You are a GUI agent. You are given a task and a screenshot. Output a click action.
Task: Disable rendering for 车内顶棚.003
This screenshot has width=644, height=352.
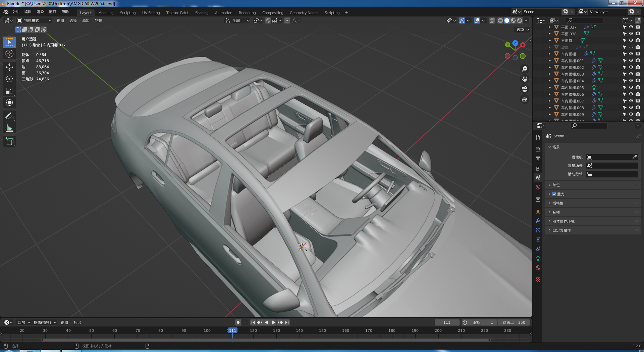(x=638, y=74)
